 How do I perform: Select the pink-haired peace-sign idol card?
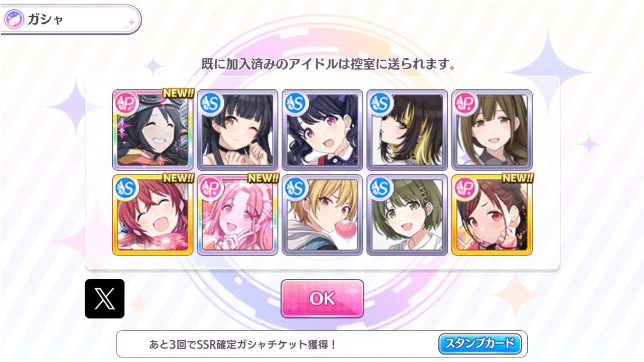pos(237,215)
